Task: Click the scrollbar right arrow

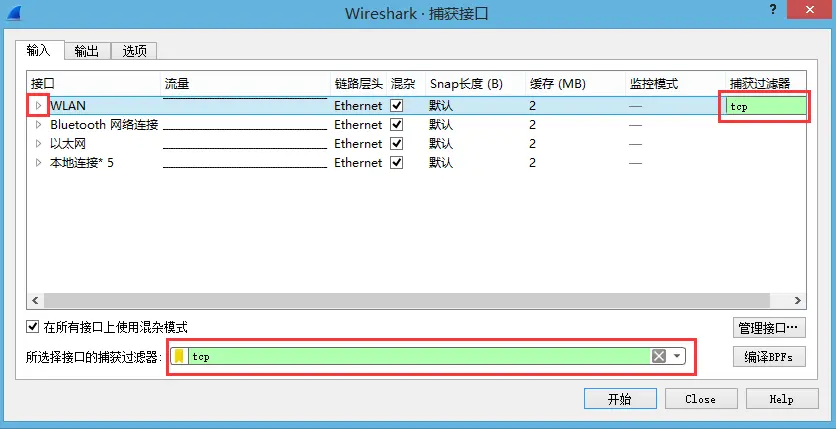Action: pos(798,300)
